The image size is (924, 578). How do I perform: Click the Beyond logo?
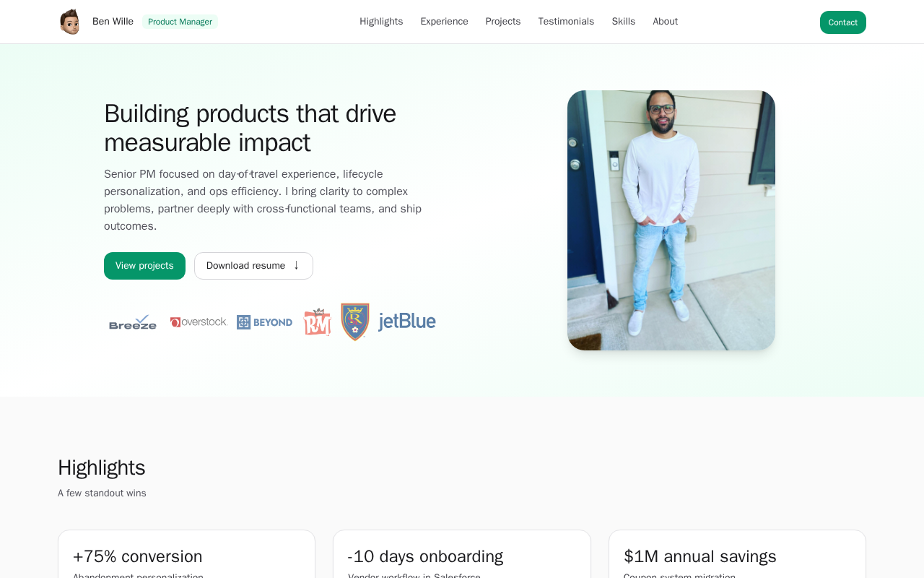tap(264, 322)
